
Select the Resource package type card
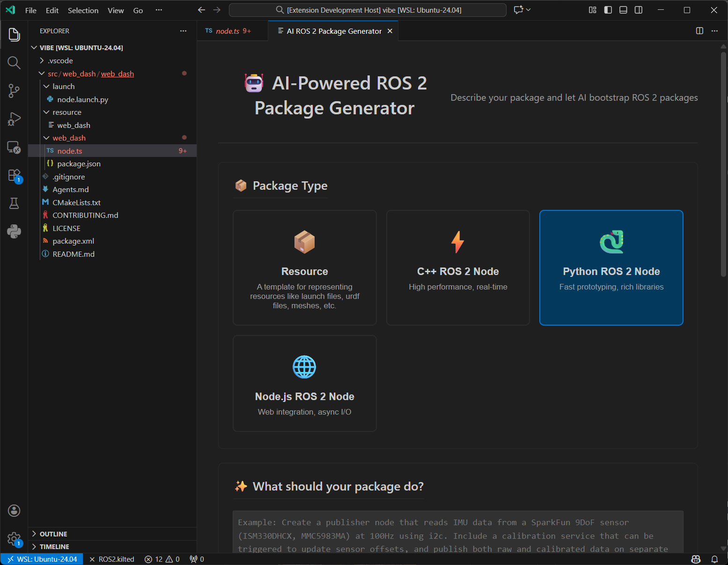click(305, 268)
